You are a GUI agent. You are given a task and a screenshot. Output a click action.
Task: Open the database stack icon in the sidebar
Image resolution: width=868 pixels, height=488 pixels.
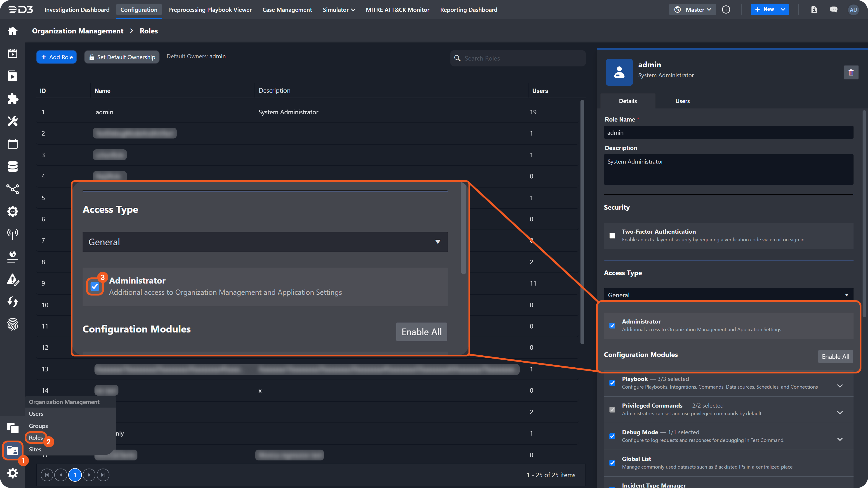[12, 166]
